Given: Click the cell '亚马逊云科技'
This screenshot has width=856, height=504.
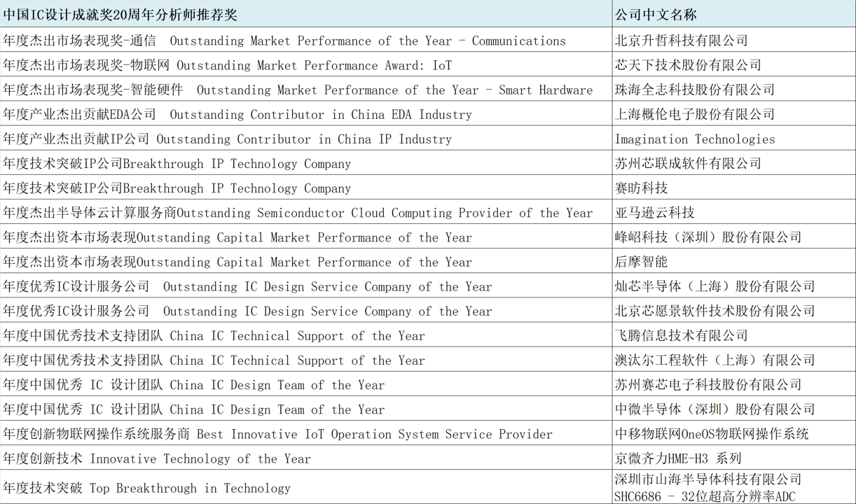Looking at the screenshot, I should pos(733,212).
